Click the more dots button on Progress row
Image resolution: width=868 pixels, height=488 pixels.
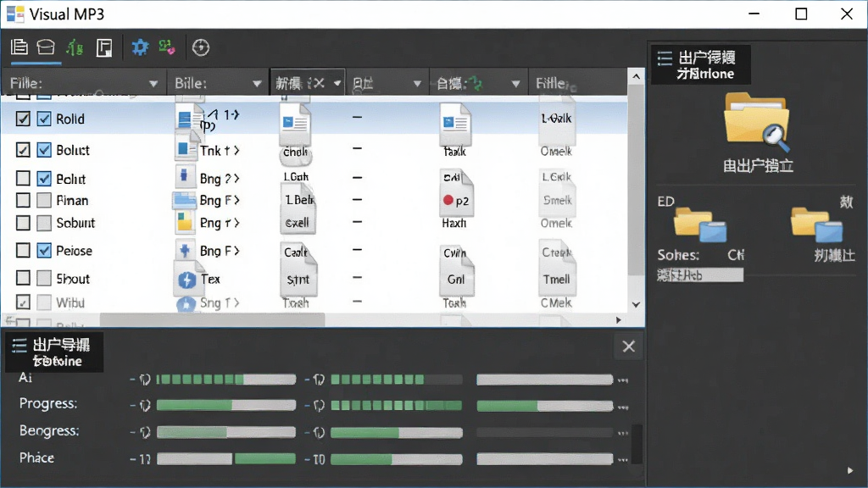tap(623, 408)
